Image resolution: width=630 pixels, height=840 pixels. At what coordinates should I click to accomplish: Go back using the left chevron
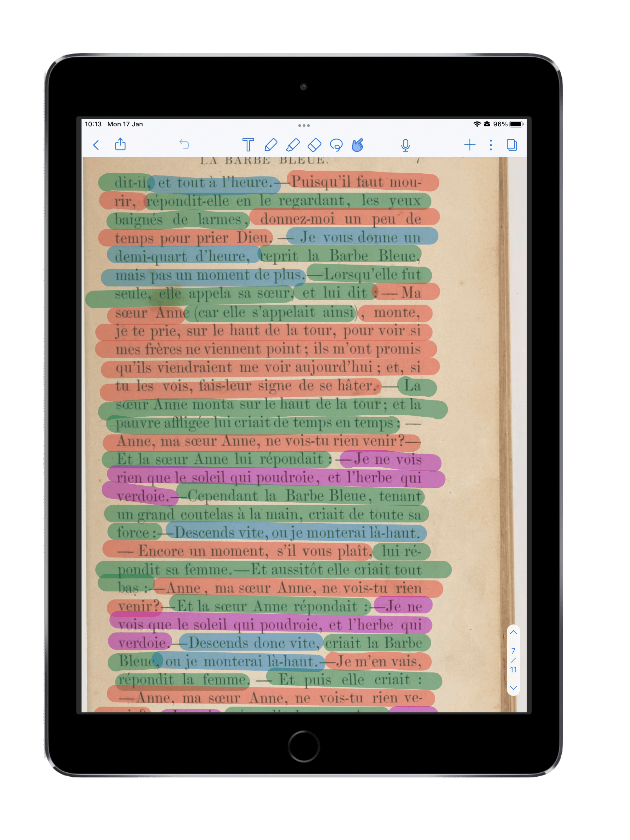(x=96, y=145)
